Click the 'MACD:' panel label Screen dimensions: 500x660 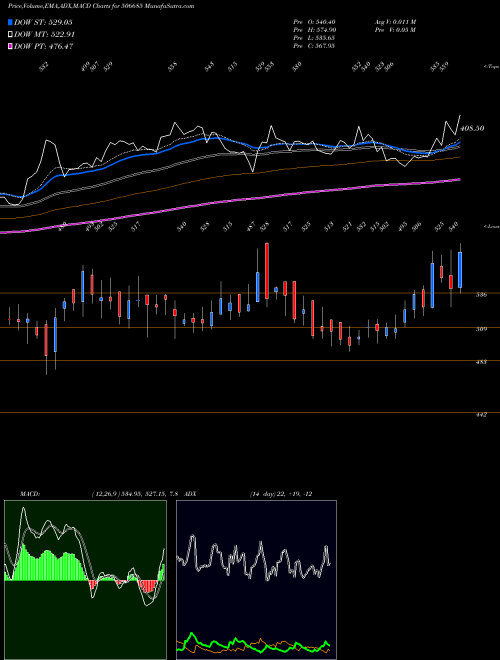[x=30, y=494]
